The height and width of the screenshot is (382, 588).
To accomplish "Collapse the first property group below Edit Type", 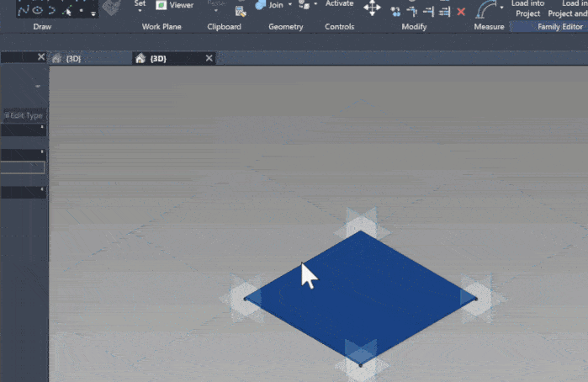I will coord(42,127).
